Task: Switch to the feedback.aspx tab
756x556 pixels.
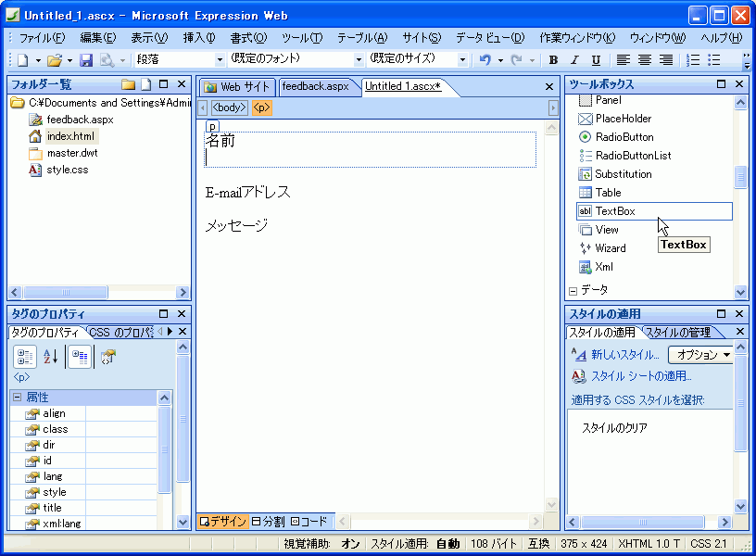Action: [x=315, y=87]
